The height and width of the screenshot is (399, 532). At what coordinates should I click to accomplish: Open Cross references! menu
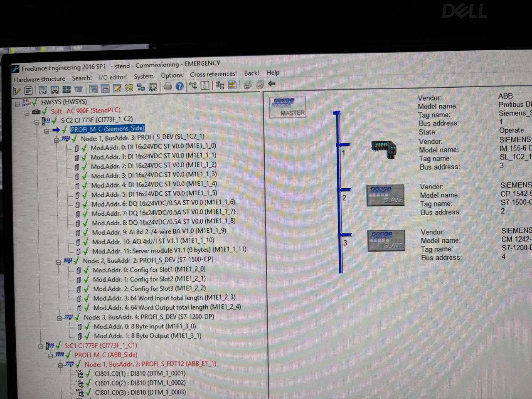(x=213, y=74)
